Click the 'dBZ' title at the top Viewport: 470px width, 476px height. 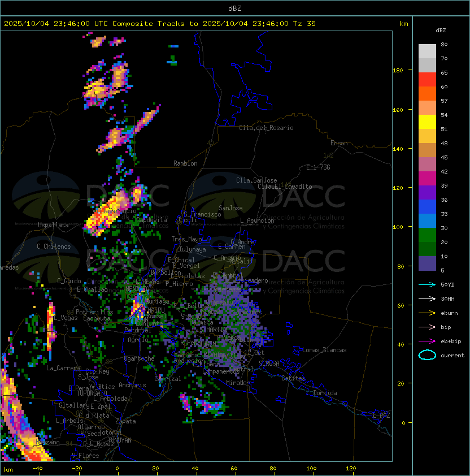[235, 8]
